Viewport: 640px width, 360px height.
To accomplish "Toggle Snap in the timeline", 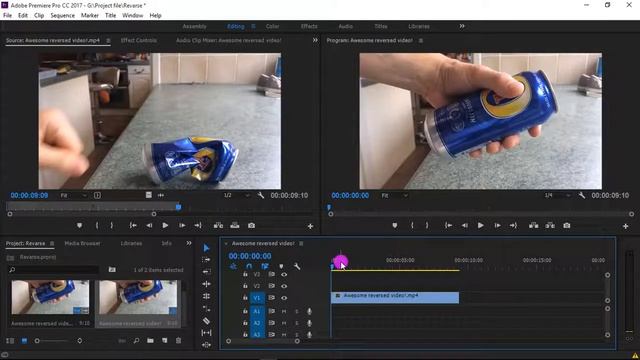I will pyautogui.click(x=249, y=267).
